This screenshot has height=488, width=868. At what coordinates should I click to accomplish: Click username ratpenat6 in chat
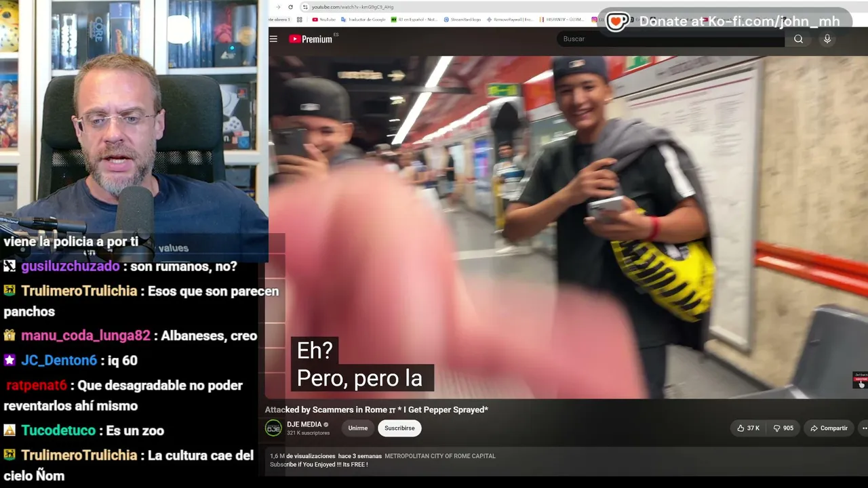click(x=37, y=385)
